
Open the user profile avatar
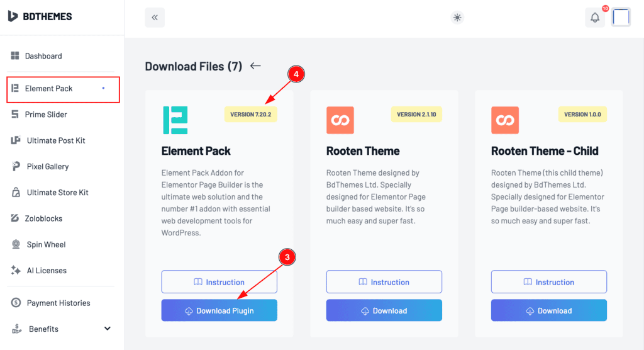click(x=621, y=17)
